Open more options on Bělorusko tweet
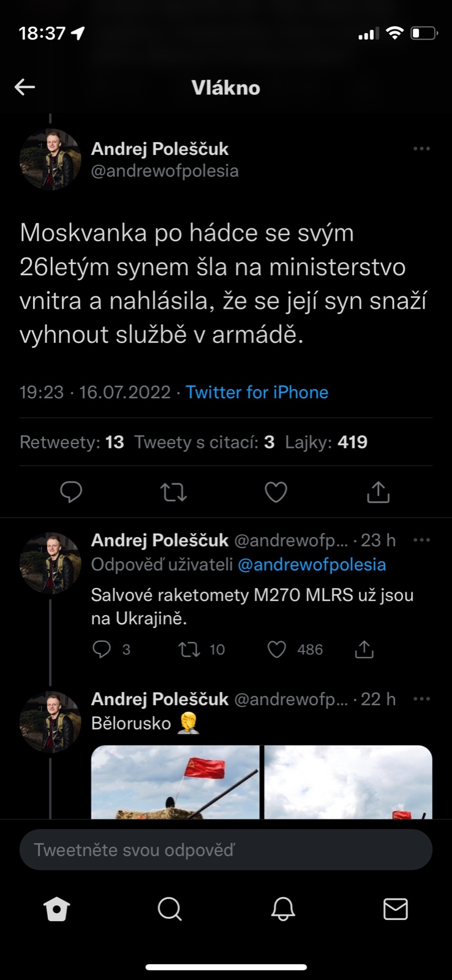 click(x=421, y=699)
